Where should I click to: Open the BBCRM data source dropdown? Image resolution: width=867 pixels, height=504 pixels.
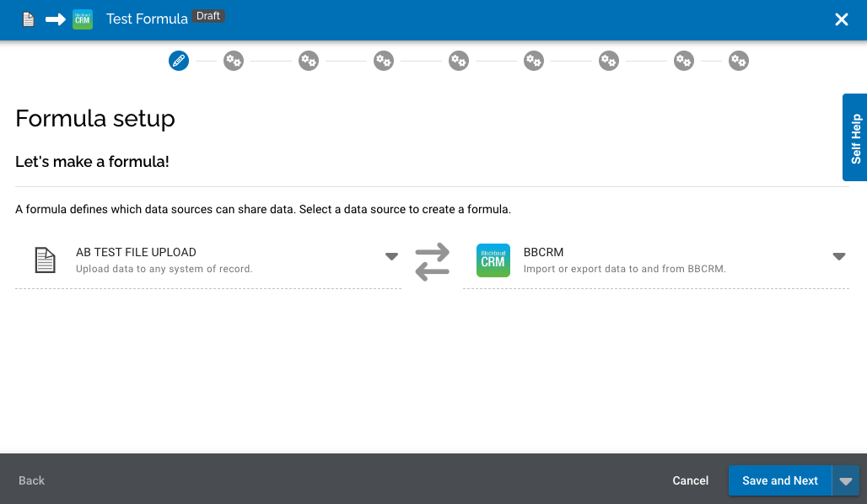pos(839,256)
